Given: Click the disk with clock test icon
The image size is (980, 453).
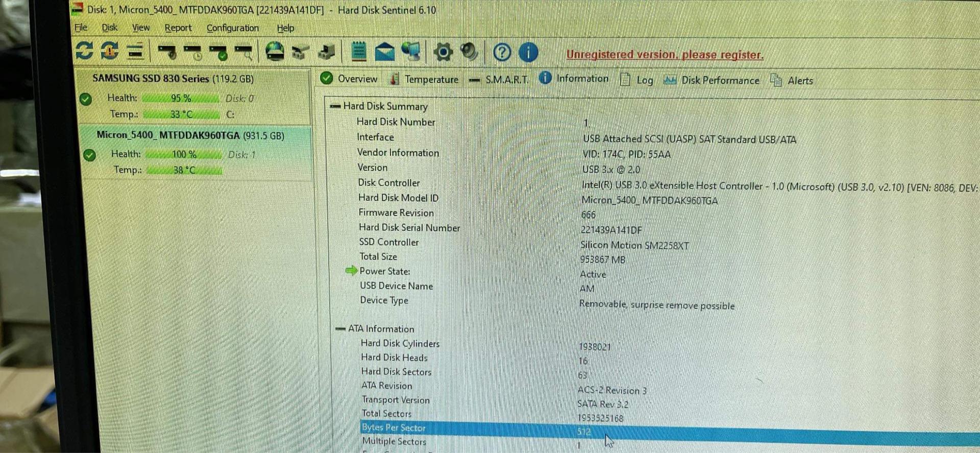Looking at the screenshot, I should point(193,52).
